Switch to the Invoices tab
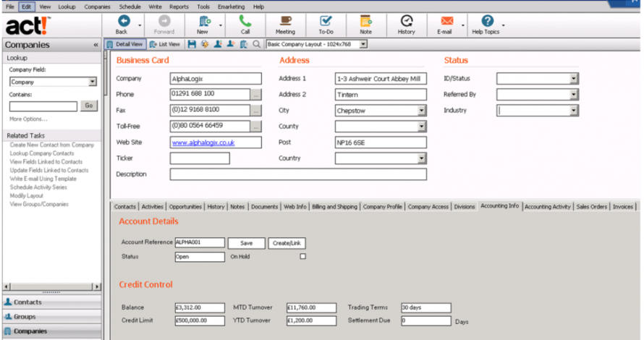The height and width of the screenshot is (340, 644). [x=622, y=207]
